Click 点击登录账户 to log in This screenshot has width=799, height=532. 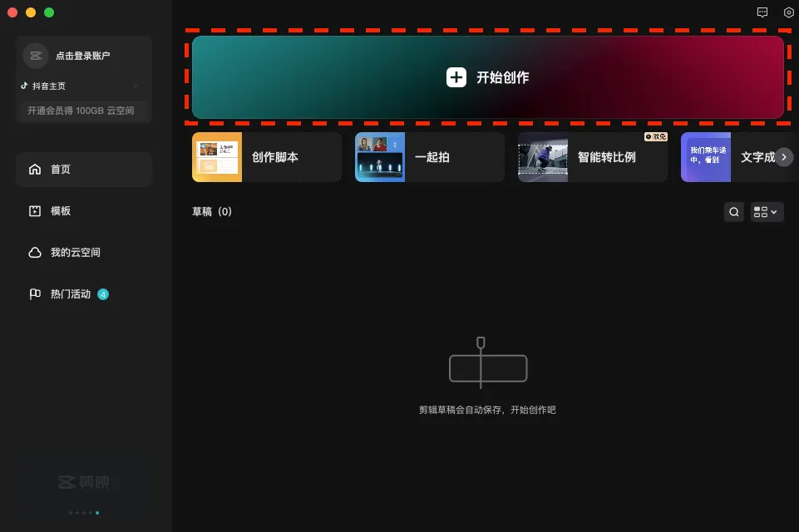[x=82, y=56]
